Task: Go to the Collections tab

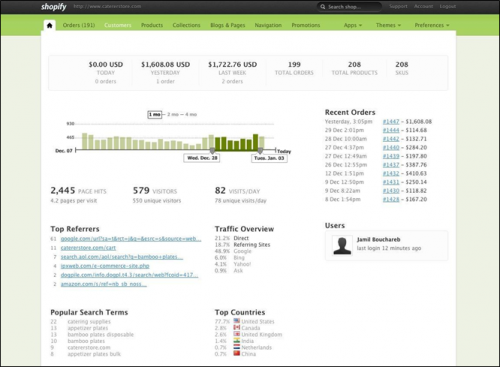Action: (186, 25)
